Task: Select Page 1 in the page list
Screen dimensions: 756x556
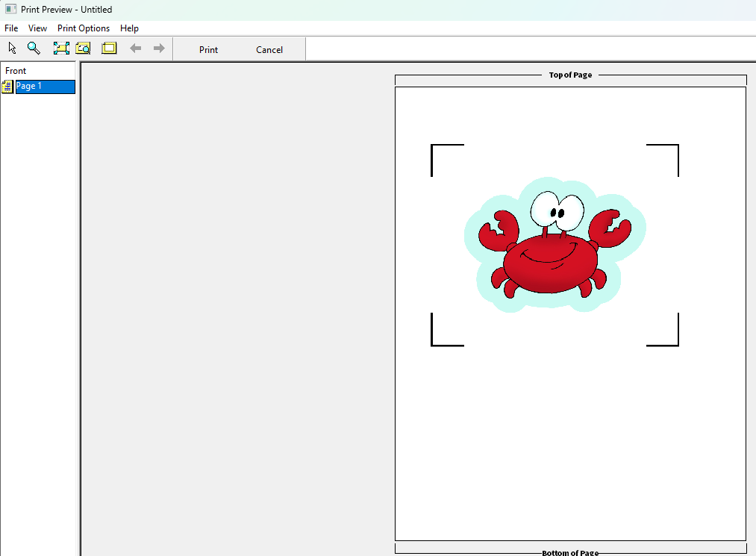Action: click(x=46, y=87)
